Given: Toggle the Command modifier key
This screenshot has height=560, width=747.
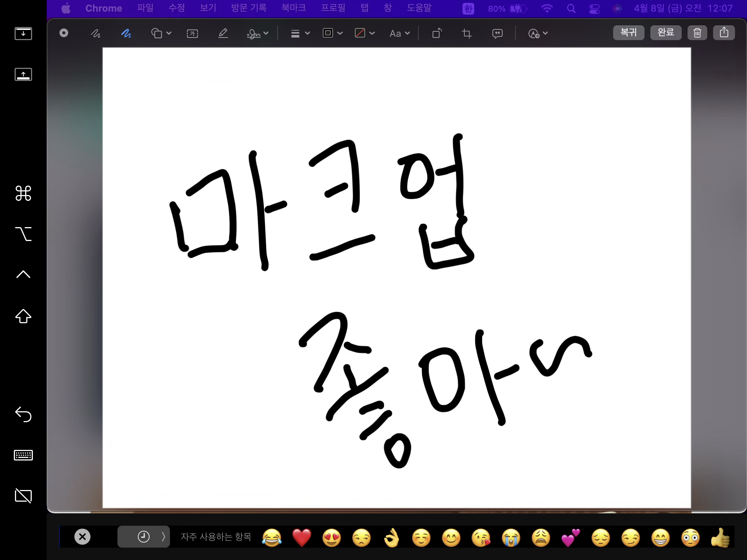Looking at the screenshot, I should 23,193.
